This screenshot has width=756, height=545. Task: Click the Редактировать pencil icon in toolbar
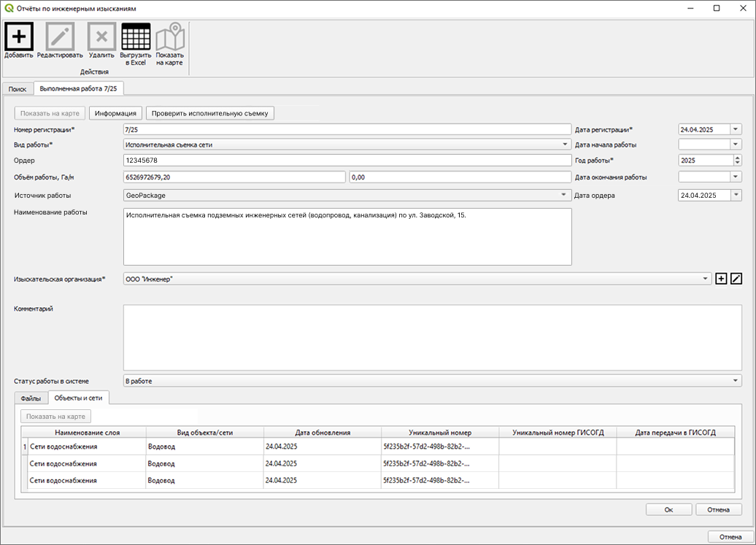tap(60, 36)
